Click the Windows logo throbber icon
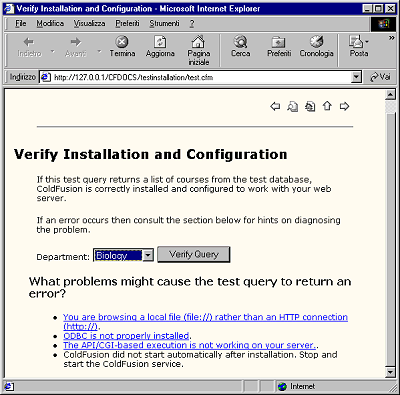 pos(383,24)
